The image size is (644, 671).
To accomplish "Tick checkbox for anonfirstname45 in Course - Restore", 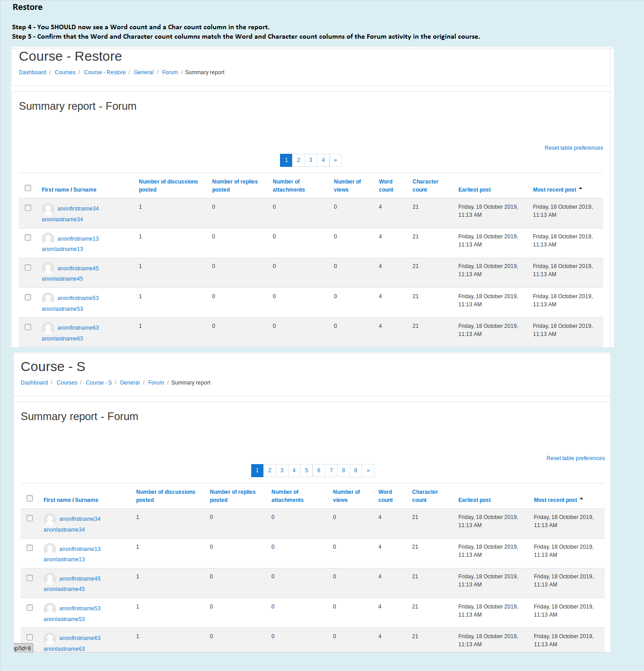I will pos(28,268).
